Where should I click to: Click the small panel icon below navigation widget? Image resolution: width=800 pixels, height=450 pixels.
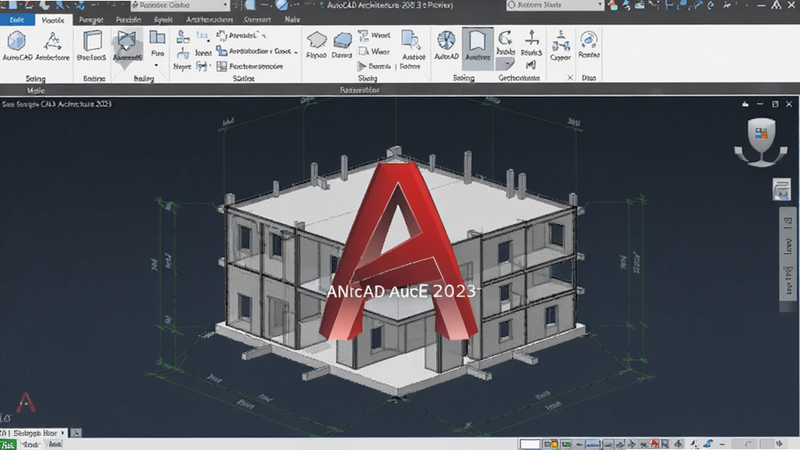tap(781, 189)
